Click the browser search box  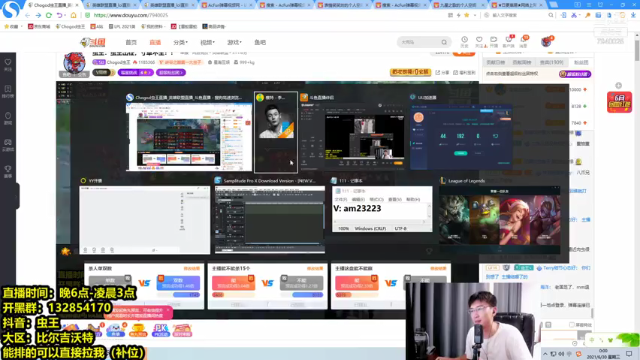518,15
